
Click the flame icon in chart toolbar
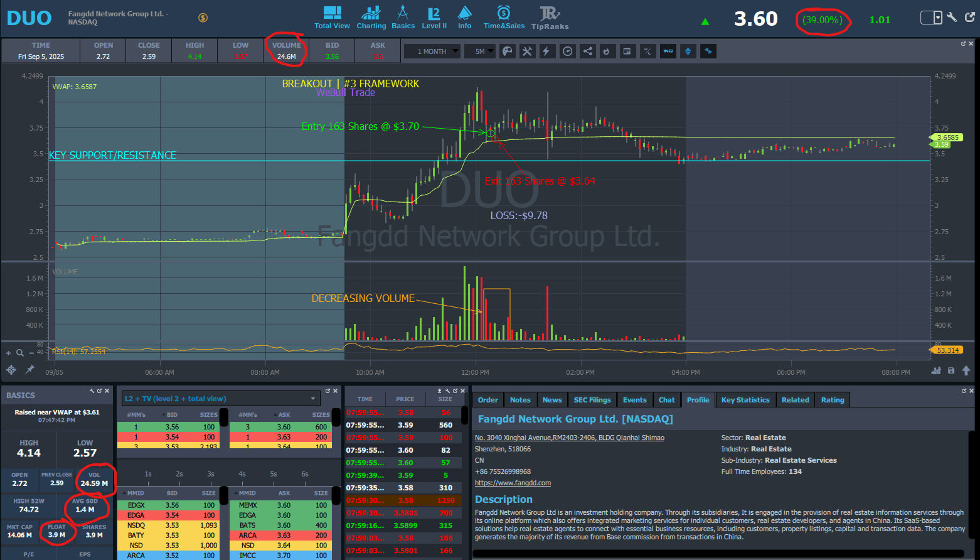[x=606, y=51]
